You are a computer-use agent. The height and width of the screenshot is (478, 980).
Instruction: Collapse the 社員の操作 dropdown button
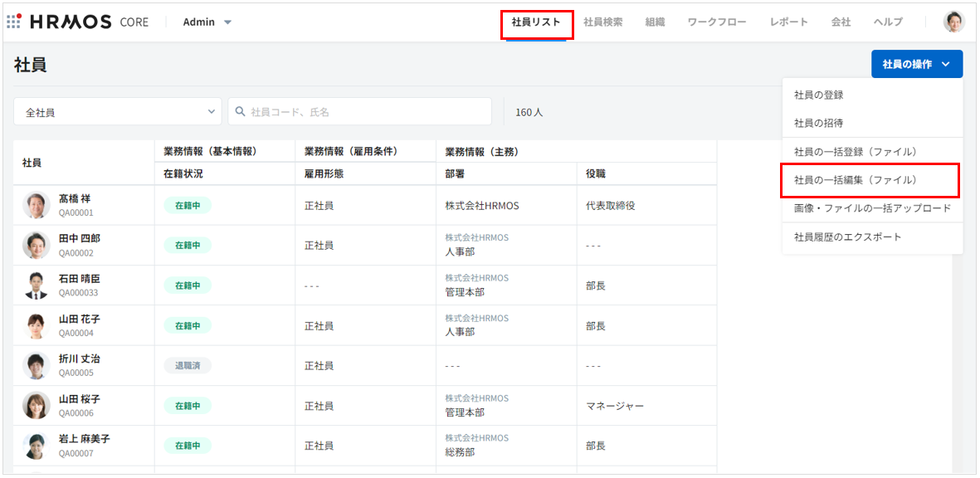pos(916,64)
